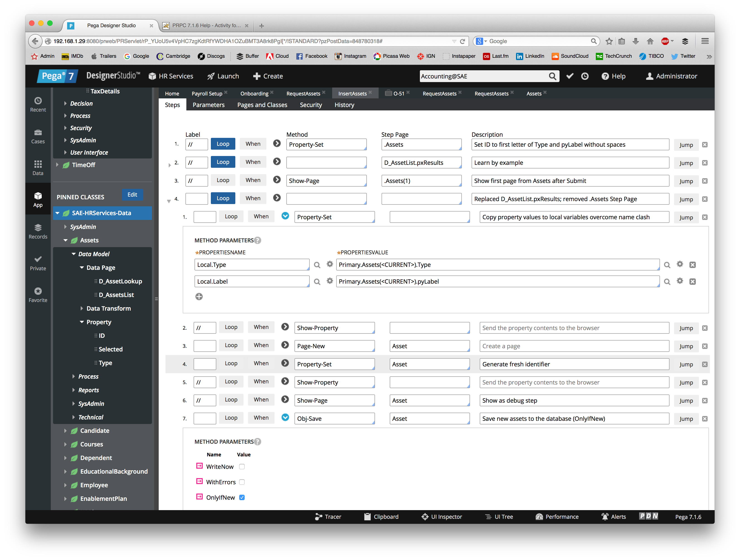Click gear icon next to Local.Label field
This screenshot has height=560, width=740.
point(329,281)
